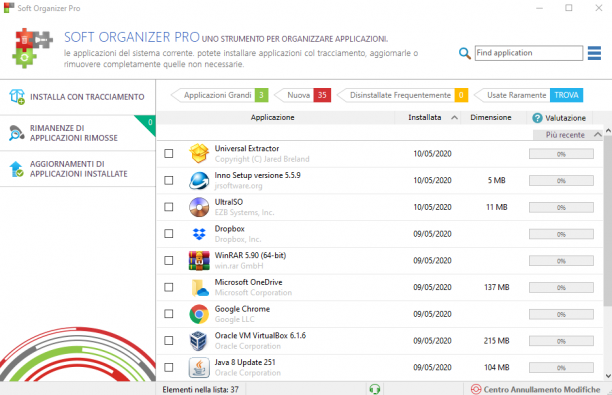This screenshot has height=395, width=612.
Task: Click the magnifier search icon
Action: click(x=464, y=53)
